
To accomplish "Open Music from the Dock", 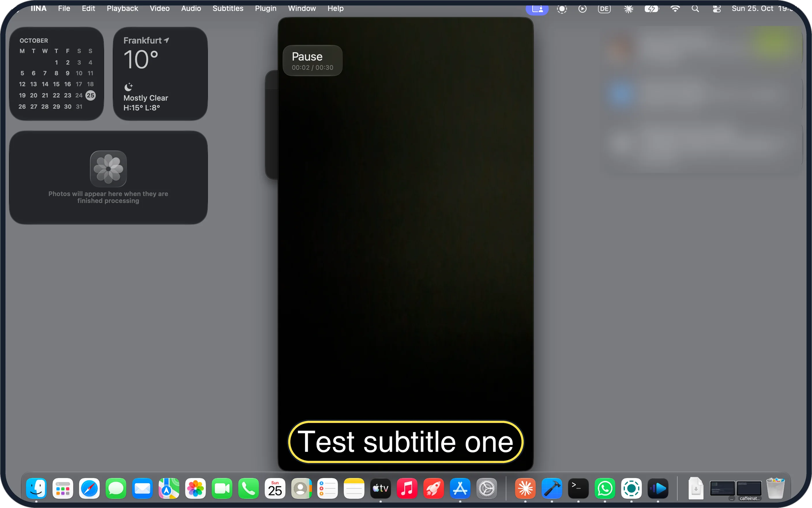I will [407, 488].
